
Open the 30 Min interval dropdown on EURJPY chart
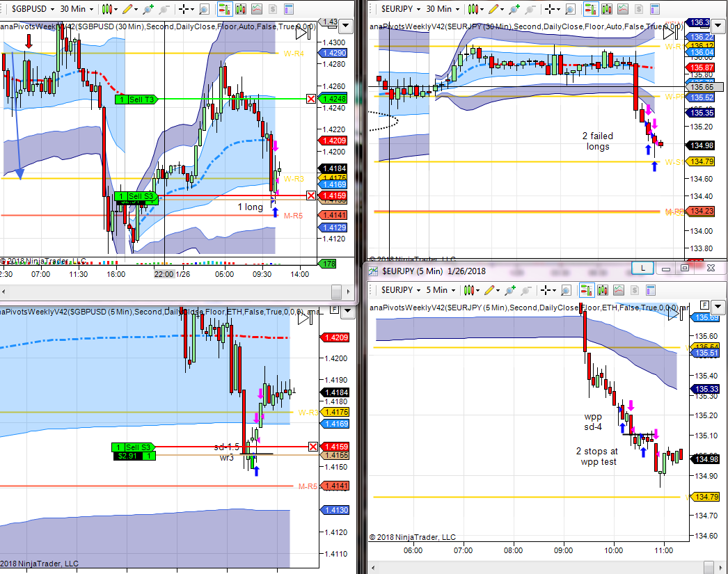(443, 9)
